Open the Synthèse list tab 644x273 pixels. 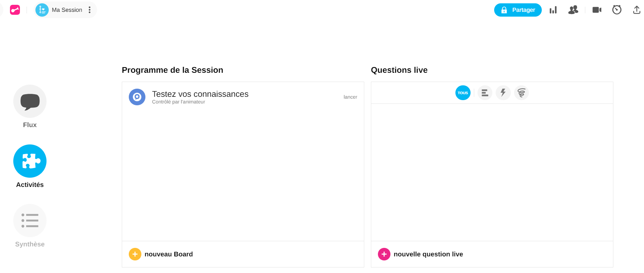[x=30, y=221]
